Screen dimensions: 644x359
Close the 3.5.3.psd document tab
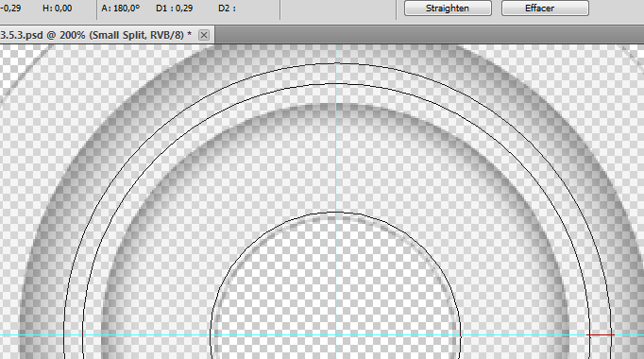[204, 35]
